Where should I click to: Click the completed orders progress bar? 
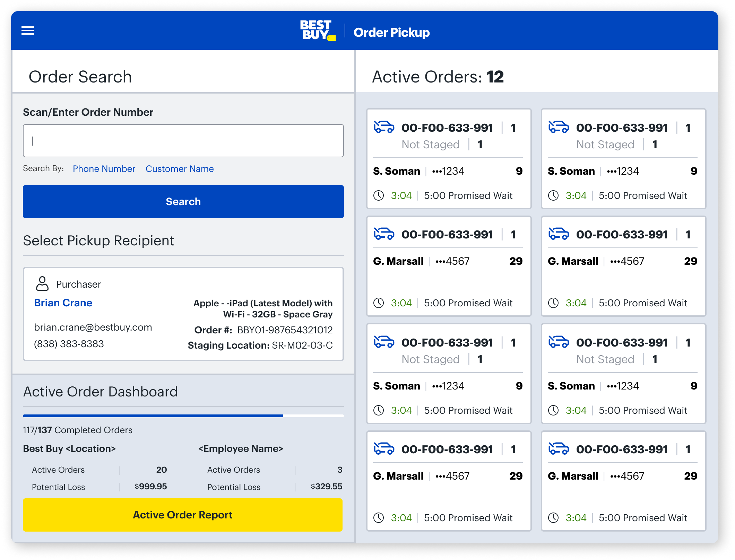coord(183,415)
